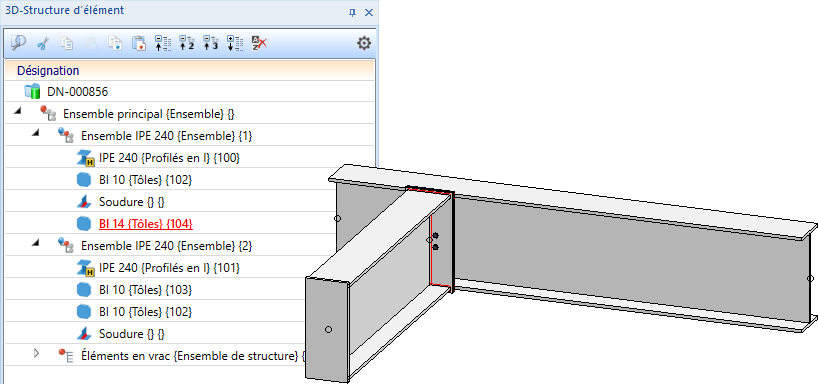
Task: Select Éléments en vrac {Ensemble de structure}
Action: click(193, 356)
